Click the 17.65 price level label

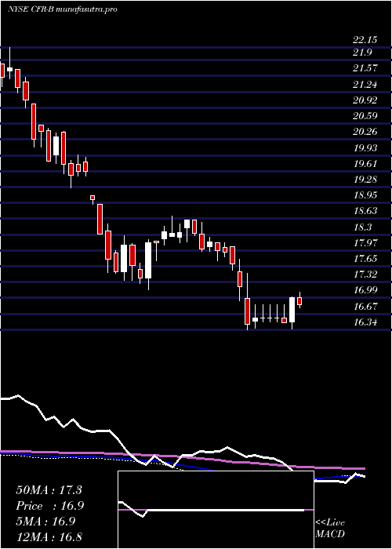365,259
